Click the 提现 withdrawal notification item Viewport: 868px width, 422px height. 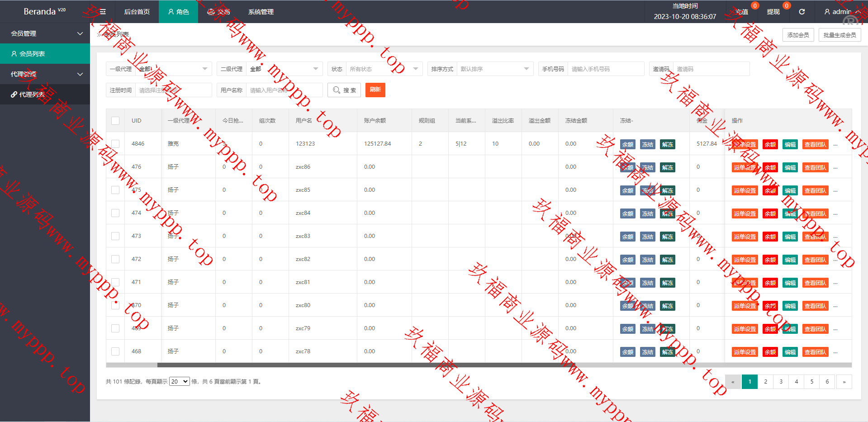pyautogui.click(x=773, y=12)
